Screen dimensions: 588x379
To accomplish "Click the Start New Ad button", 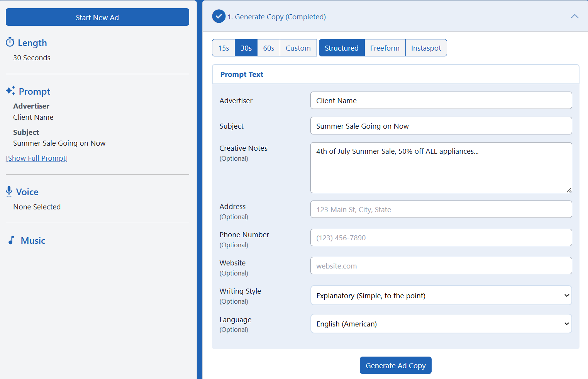I will click(x=97, y=17).
